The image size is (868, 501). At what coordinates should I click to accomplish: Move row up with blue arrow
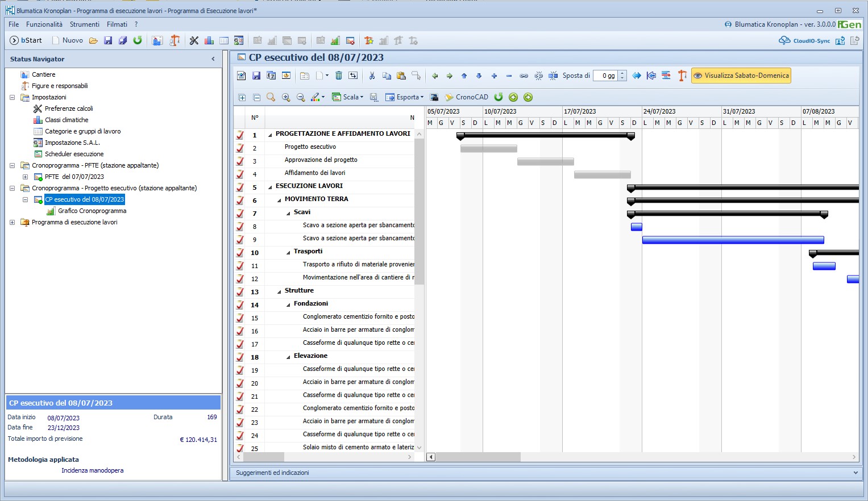pyautogui.click(x=464, y=76)
